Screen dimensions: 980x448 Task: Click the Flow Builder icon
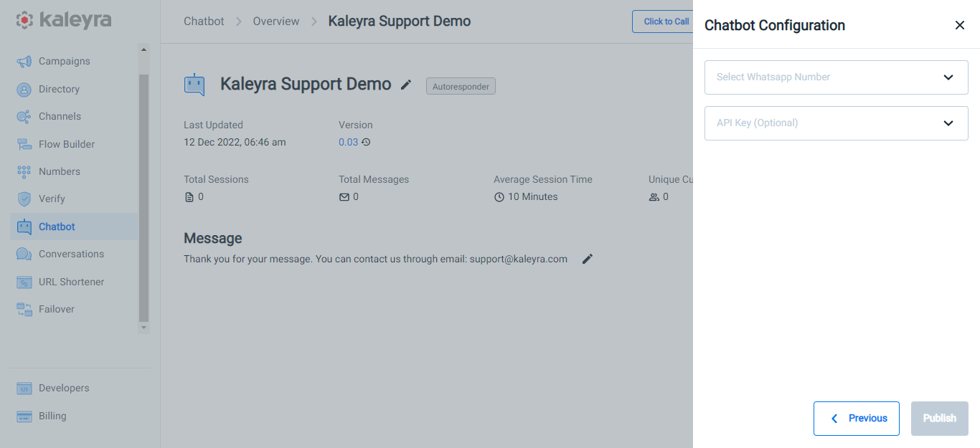click(24, 145)
